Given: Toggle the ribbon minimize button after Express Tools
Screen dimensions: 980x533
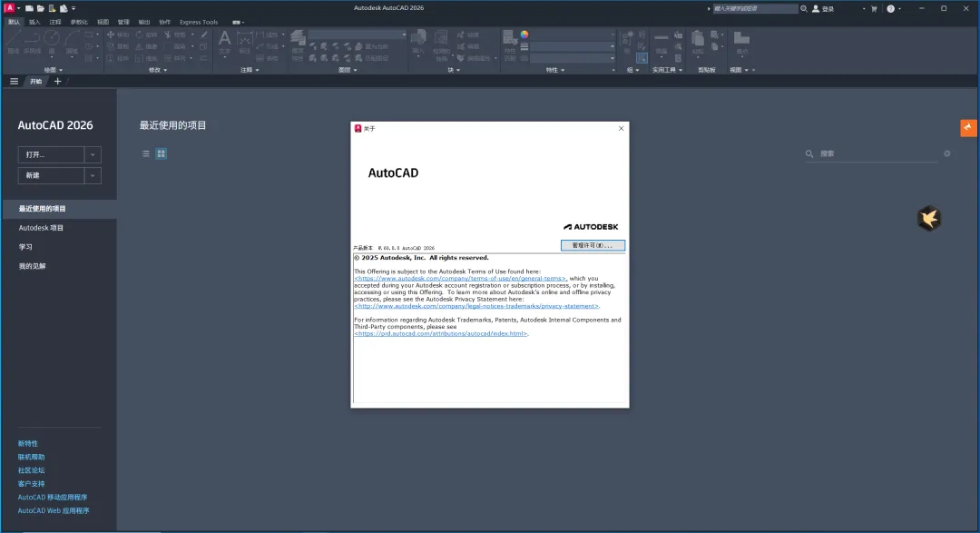Looking at the screenshot, I should pos(238,22).
